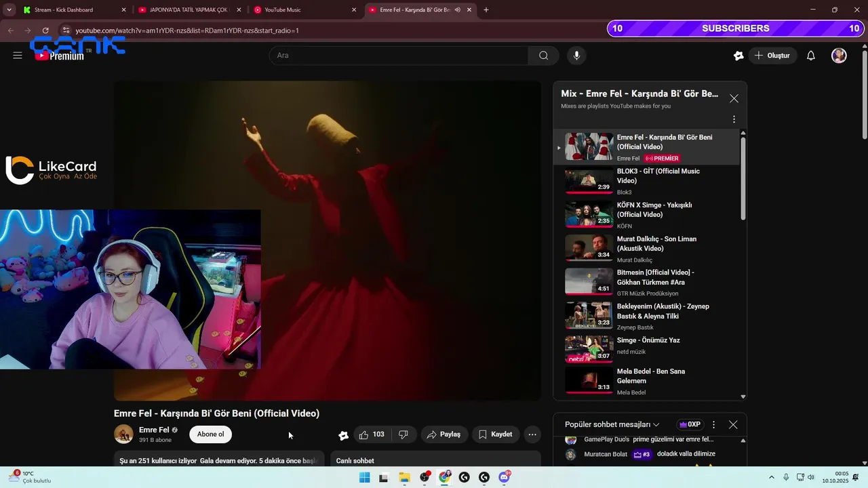Play BLOK3 - GİT from the mix
The image size is (868, 488).
tap(652, 181)
